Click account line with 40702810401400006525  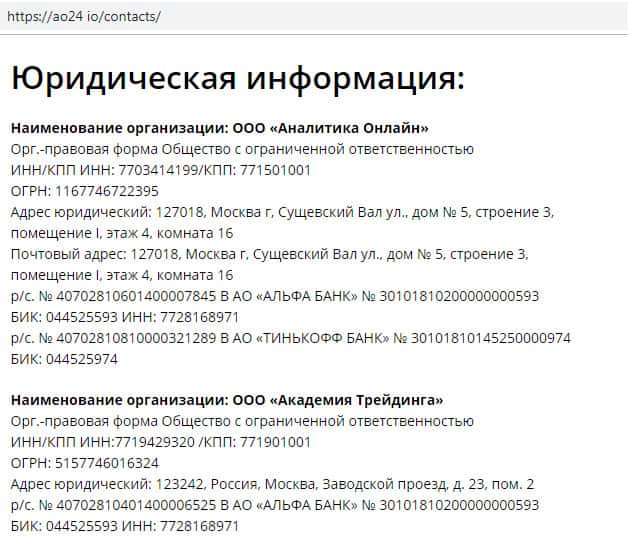coord(275,505)
